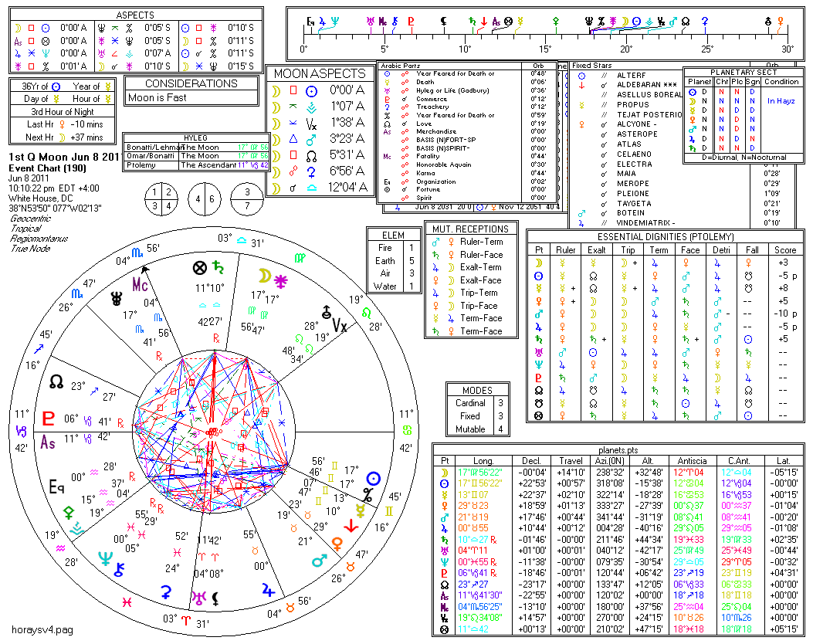Select the Eq equatorial ascendant label in the wheel

click(x=56, y=487)
